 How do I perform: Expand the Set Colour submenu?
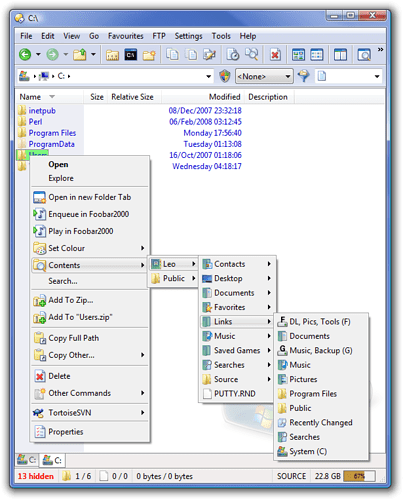pos(90,248)
